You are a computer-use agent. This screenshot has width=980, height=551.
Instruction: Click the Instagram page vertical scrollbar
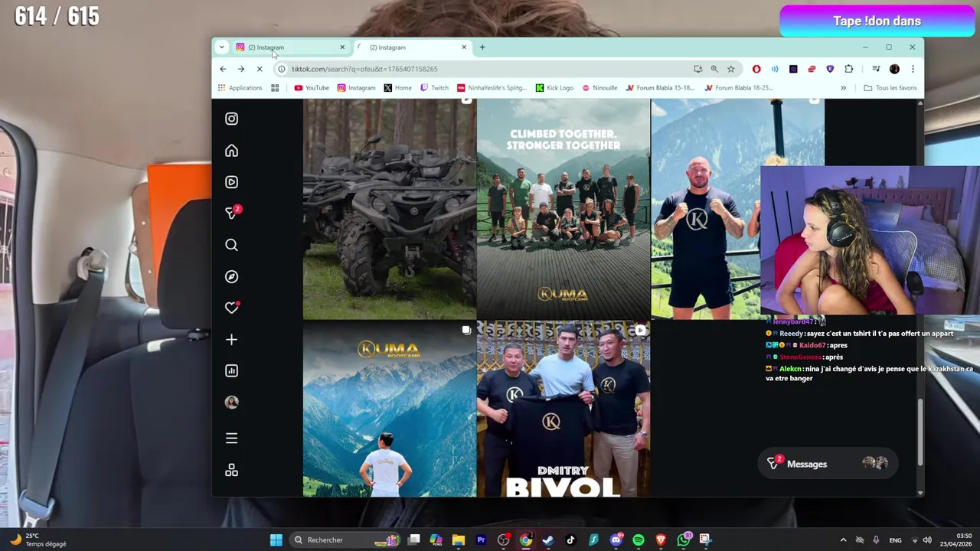(x=920, y=432)
